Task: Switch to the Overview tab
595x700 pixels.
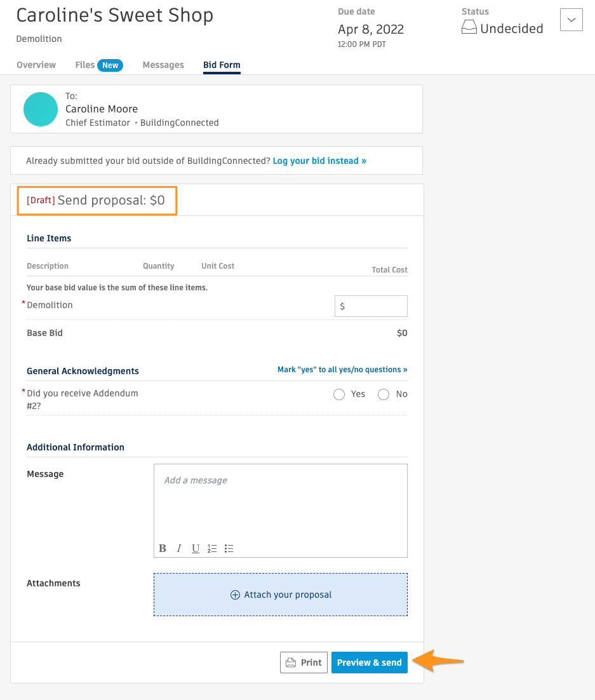Action: [x=36, y=65]
